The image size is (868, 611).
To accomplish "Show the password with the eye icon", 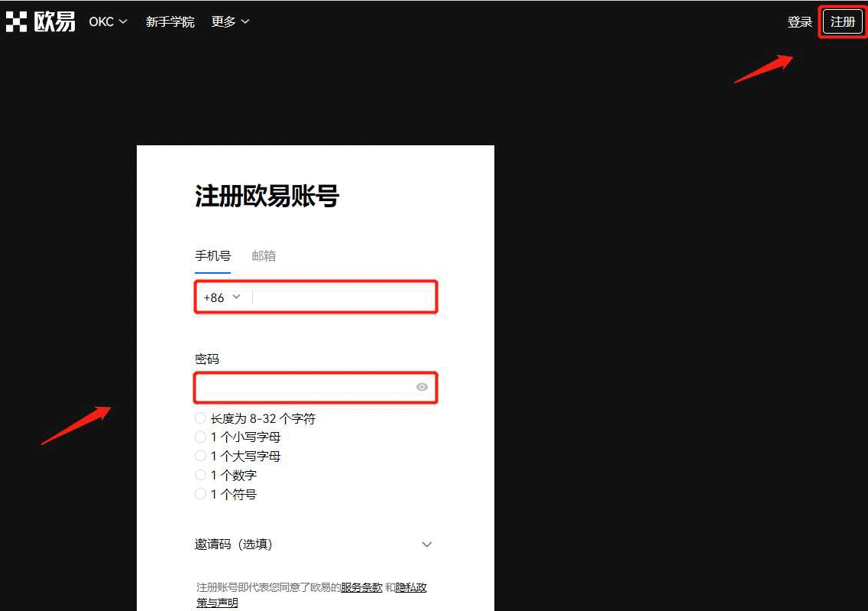I will tap(422, 388).
